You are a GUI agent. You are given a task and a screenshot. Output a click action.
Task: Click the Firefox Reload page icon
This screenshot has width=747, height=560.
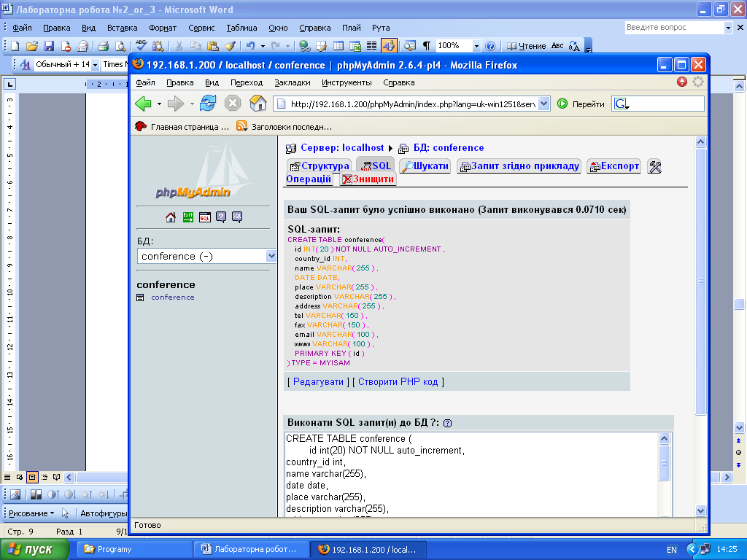(x=208, y=104)
